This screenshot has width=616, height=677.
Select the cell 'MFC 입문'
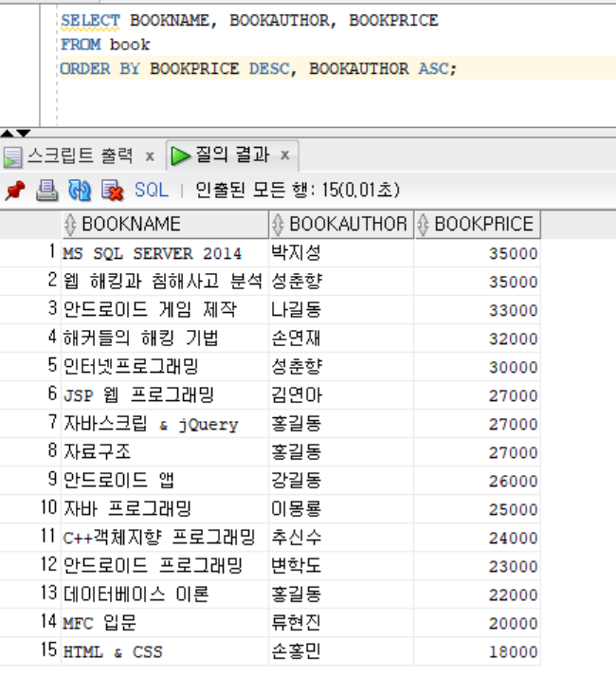click(x=165, y=623)
